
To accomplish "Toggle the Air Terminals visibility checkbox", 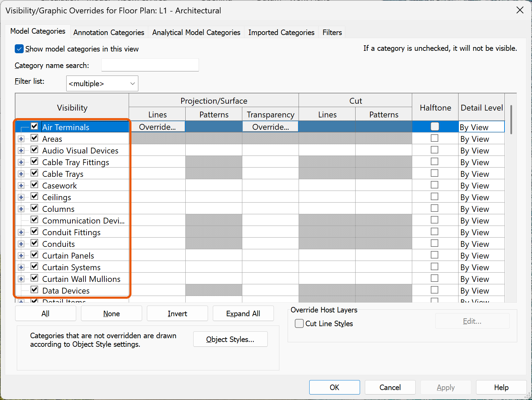I will coord(34,126).
